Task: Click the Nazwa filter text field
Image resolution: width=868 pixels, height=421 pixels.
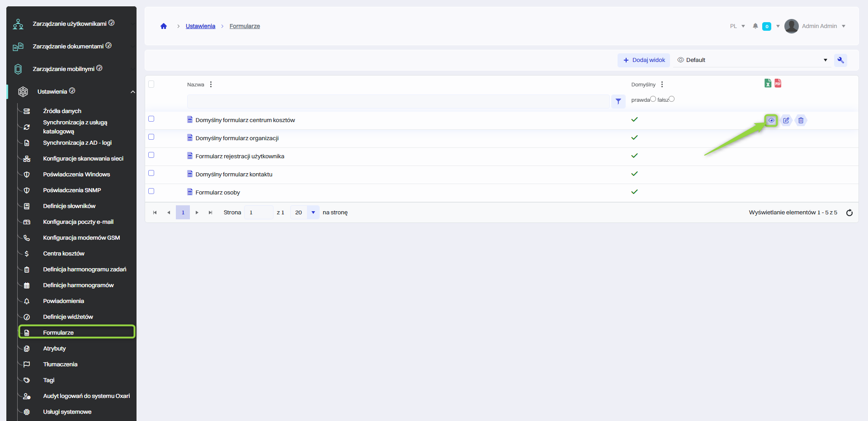Action: tap(398, 101)
